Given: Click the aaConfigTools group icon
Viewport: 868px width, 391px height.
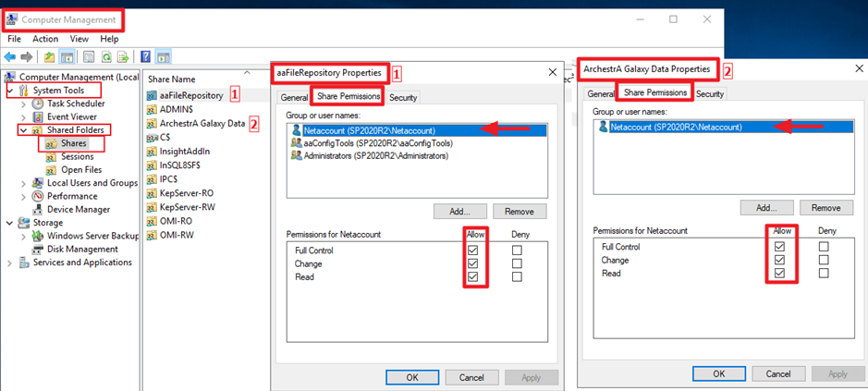Looking at the screenshot, I should [296, 143].
